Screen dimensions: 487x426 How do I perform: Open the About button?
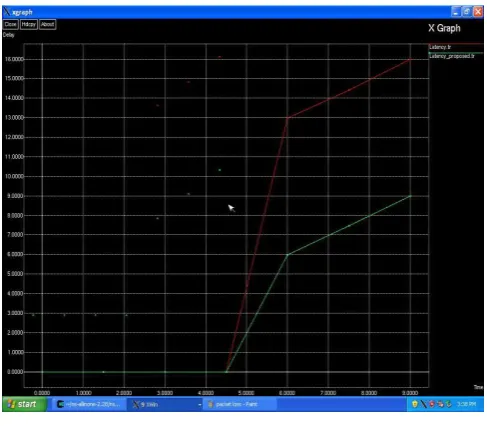(47, 24)
